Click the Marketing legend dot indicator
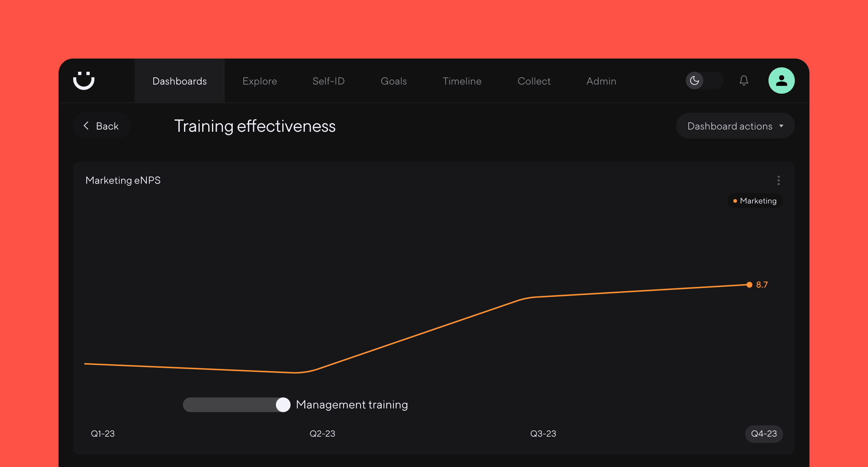Screen dimensions: 868x467 (x=735, y=201)
